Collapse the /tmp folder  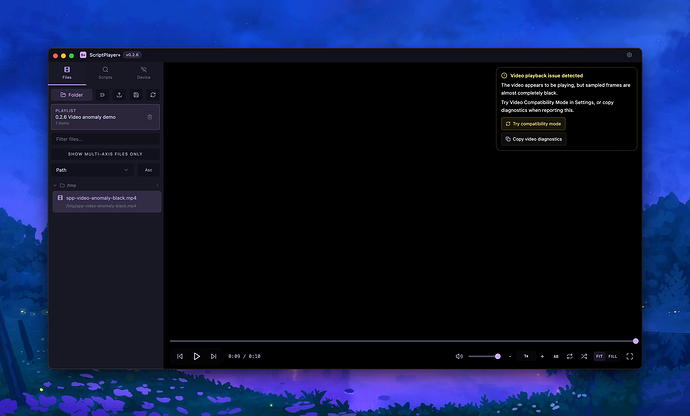[55, 185]
